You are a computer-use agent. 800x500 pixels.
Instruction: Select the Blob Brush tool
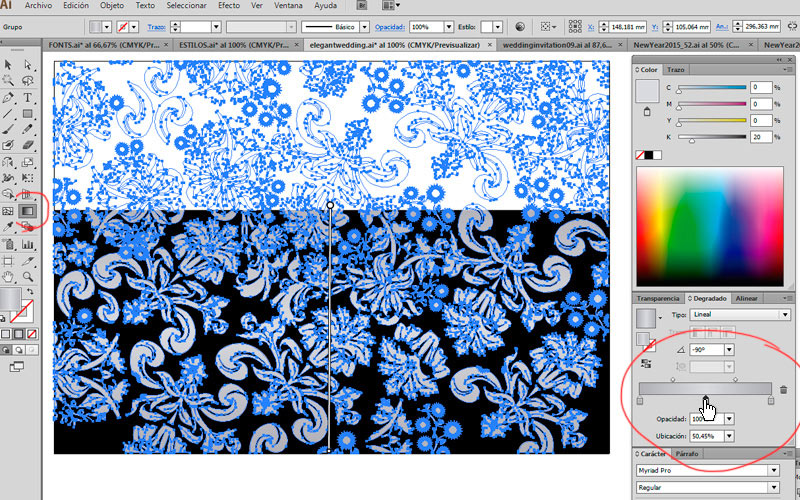tap(8, 145)
